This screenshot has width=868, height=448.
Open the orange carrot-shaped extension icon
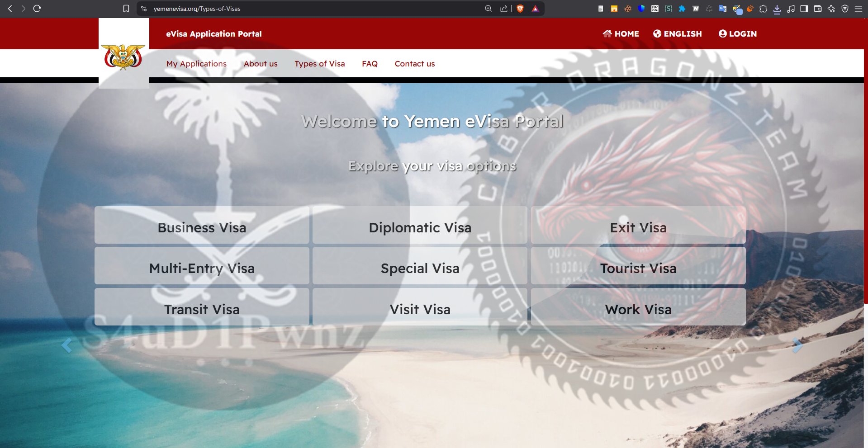click(750, 9)
